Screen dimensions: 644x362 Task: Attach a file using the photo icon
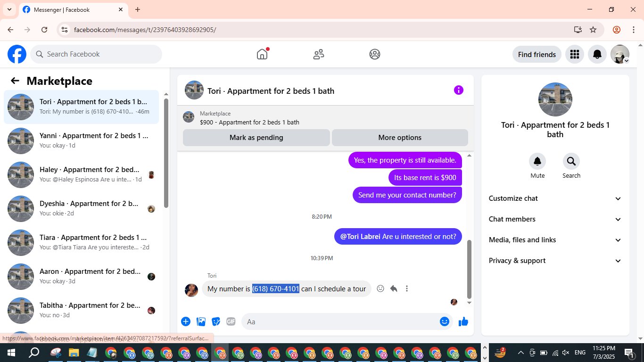(x=201, y=321)
